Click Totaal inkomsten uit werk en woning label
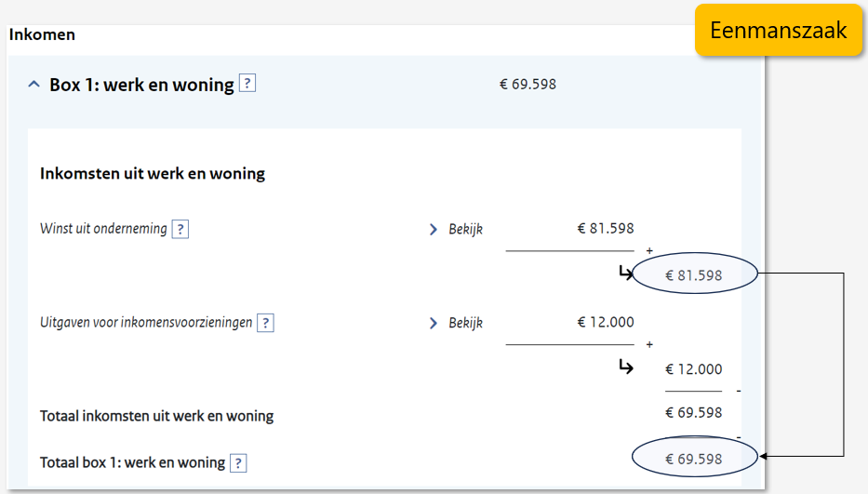Image resolution: width=868 pixels, height=494 pixels. point(156,416)
